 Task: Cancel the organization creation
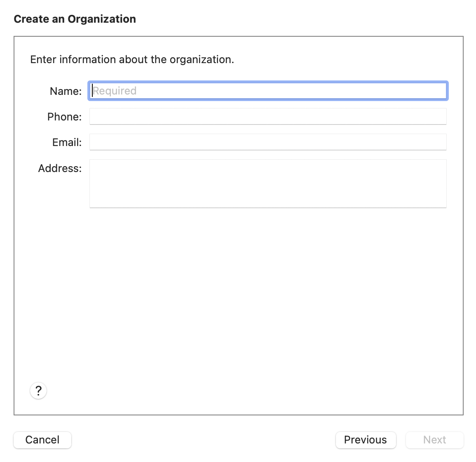point(42,440)
